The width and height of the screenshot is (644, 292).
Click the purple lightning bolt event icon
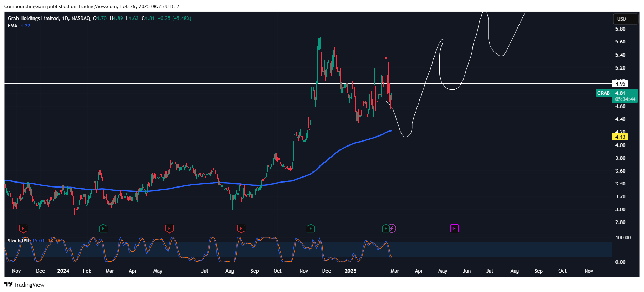tap(392, 228)
